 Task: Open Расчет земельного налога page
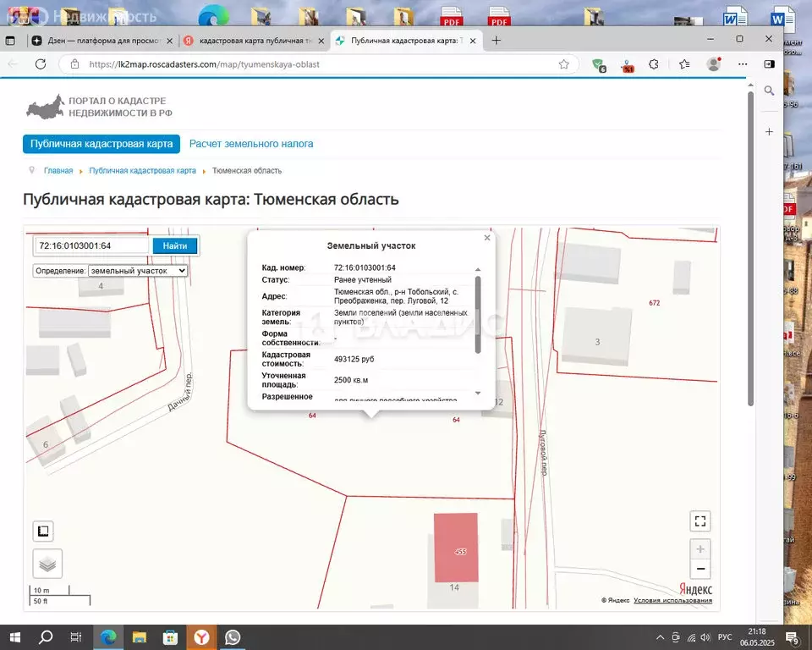tap(251, 144)
